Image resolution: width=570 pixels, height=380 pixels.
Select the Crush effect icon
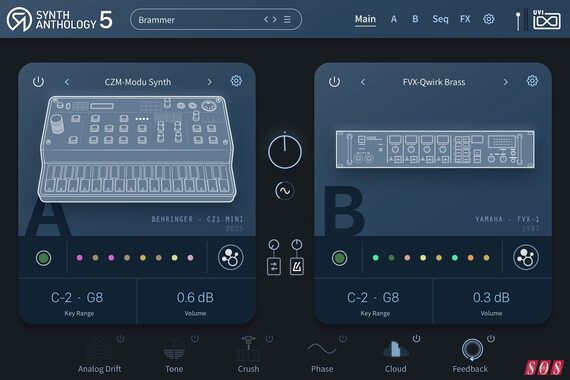(248, 348)
